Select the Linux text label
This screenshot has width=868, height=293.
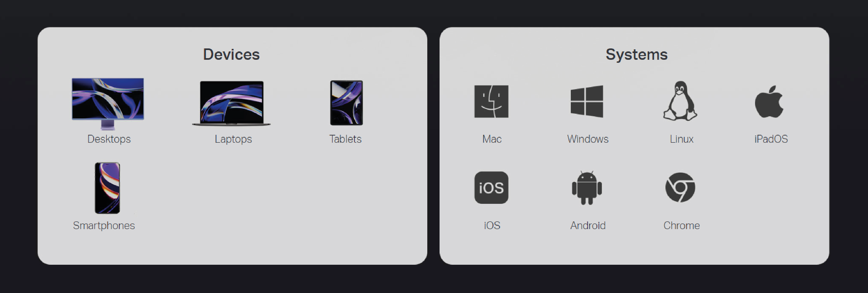(x=681, y=139)
